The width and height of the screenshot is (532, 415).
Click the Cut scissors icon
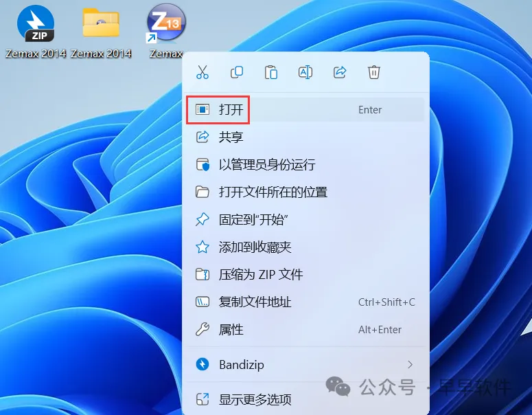(x=203, y=72)
